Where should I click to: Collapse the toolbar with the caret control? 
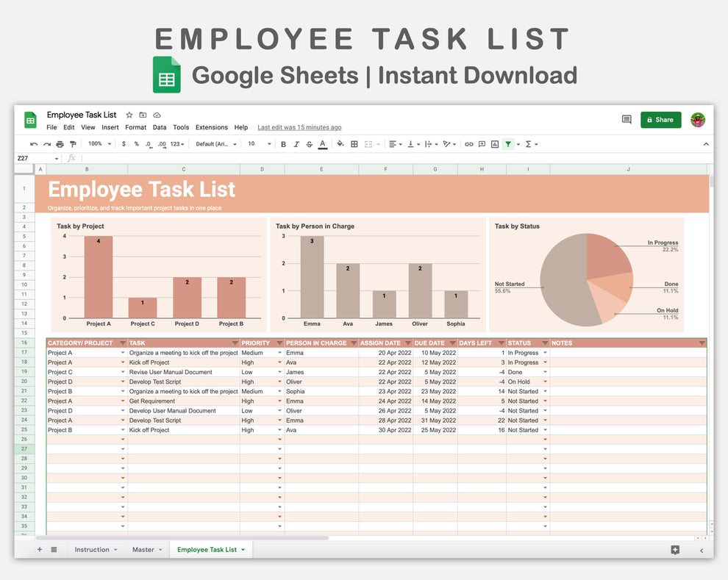[705, 144]
